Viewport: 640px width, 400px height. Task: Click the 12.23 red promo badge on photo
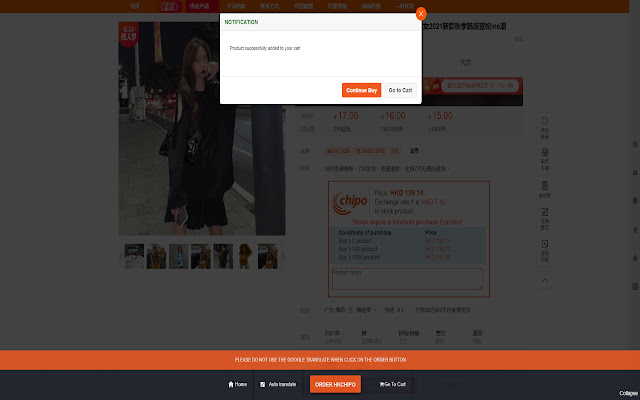[x=128, y=34]
